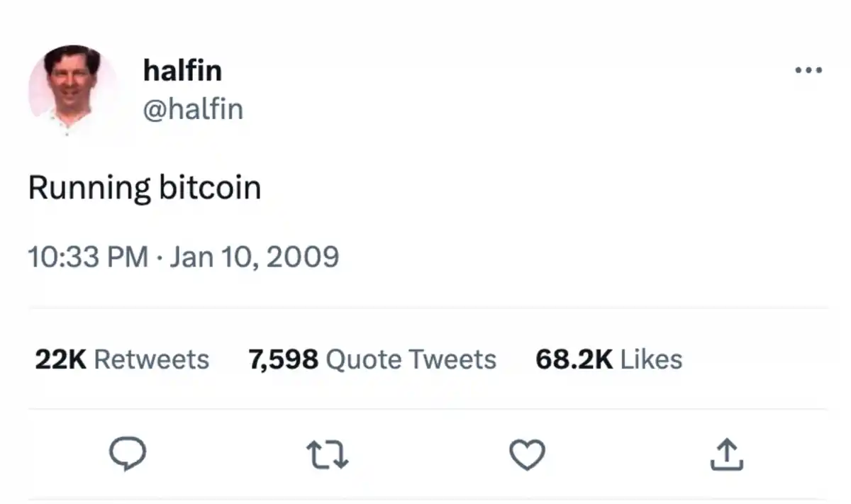
Task: Like the tweet with the heart icon
Action: (x=528, y=454)
